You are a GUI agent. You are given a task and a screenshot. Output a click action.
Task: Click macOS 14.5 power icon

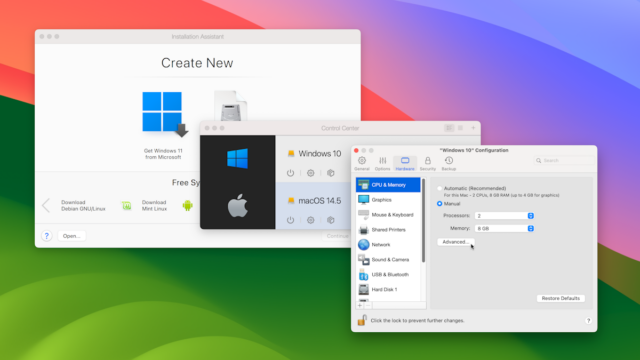[x=290, y=220]
